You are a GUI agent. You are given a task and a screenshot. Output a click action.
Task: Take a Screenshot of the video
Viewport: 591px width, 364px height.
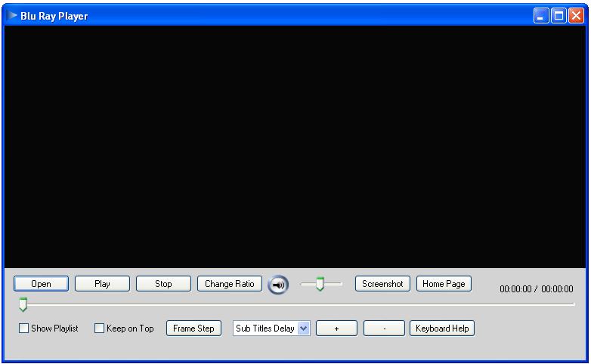click(x=382, y=284)
